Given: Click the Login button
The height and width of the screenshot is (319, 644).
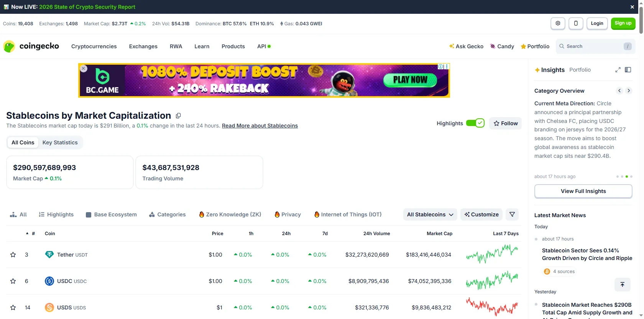Looking at the screenshot, I should 597,23.
